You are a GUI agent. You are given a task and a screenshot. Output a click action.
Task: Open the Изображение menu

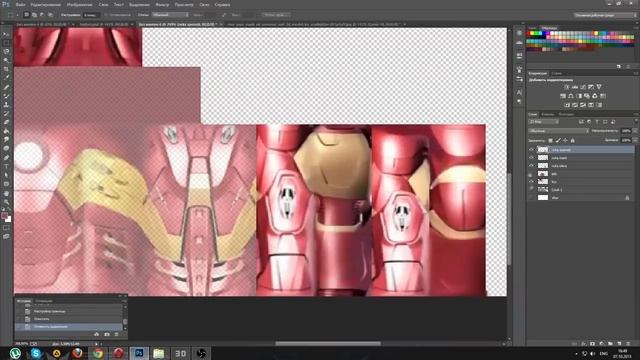pos(79,4)
